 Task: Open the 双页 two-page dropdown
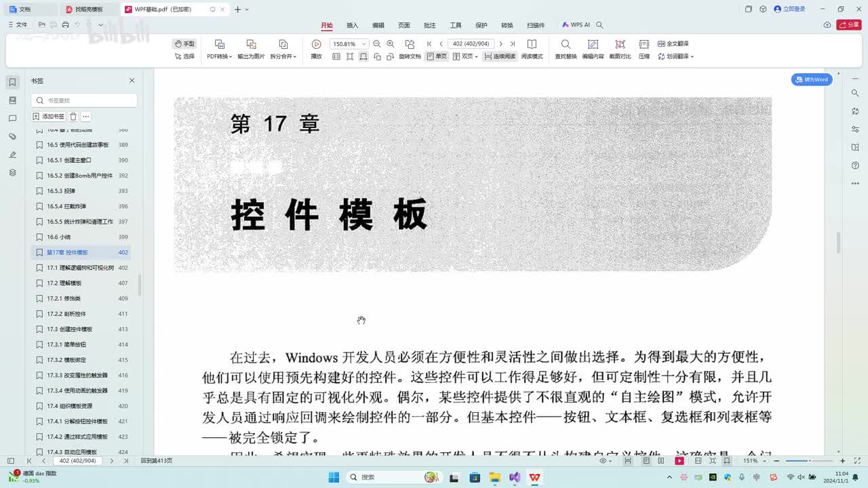coord(466,56)
